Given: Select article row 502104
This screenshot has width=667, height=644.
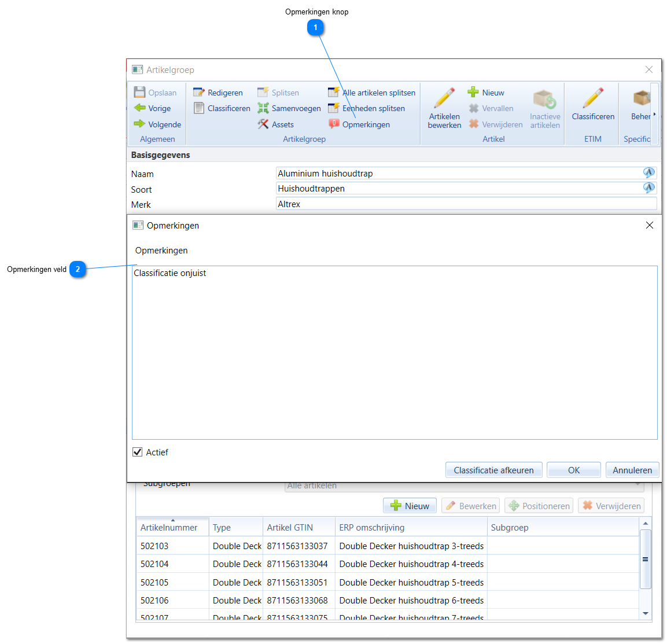Looking at the screenshot, I should (x=388, y=564).
